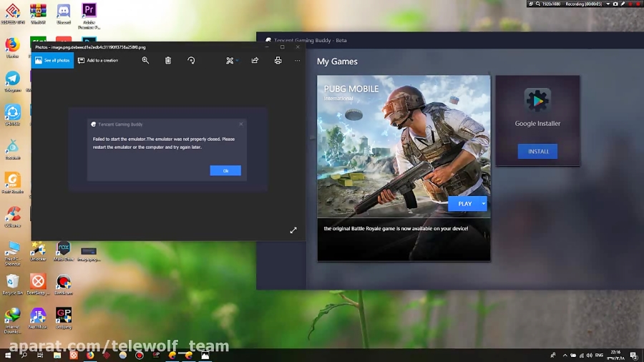Open This PC shortcut on desktop

click(x=12, y=253)
